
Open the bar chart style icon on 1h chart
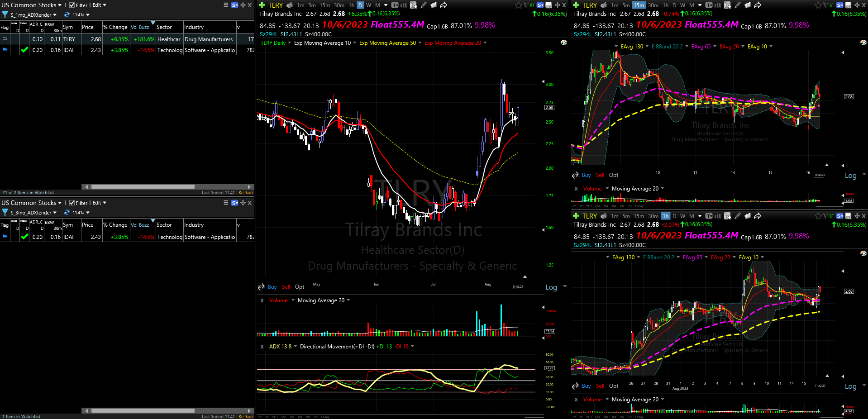click(x=718, y=216)
